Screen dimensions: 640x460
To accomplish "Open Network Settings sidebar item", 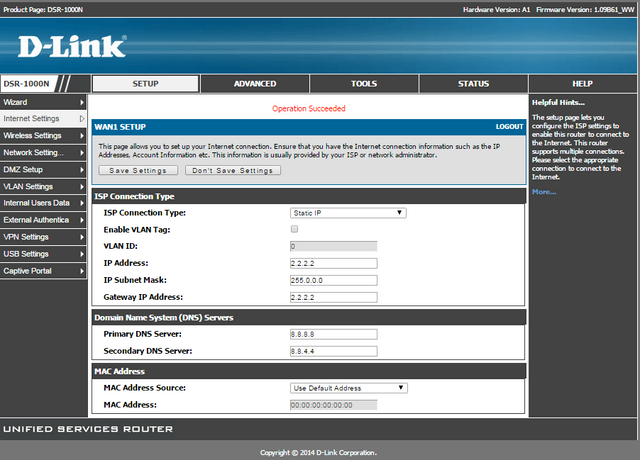I will [43, 153].
